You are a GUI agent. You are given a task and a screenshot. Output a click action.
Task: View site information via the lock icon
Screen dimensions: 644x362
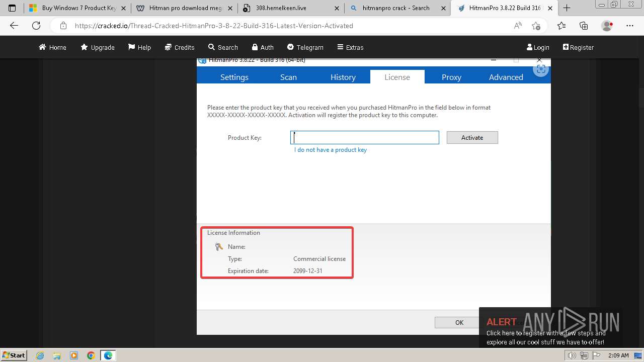[63, 26]
